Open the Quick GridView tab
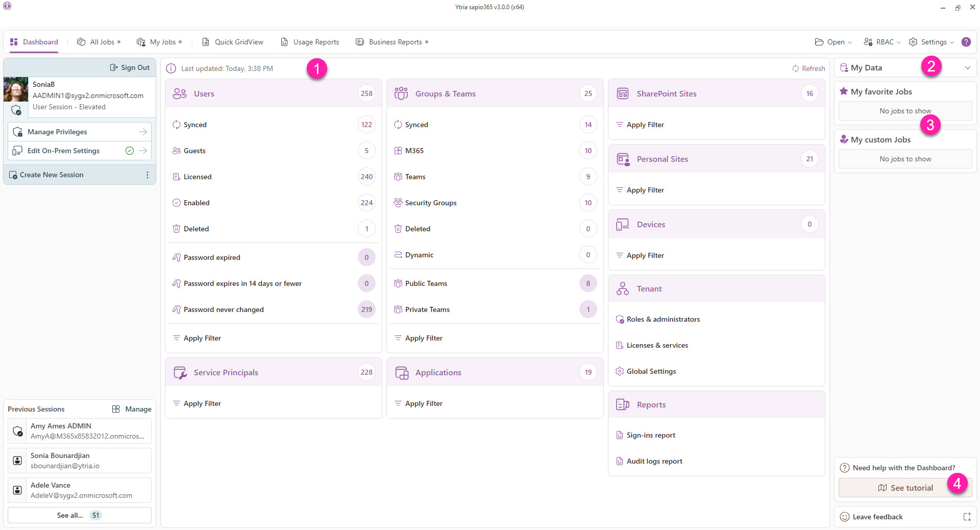 (233, 42)
